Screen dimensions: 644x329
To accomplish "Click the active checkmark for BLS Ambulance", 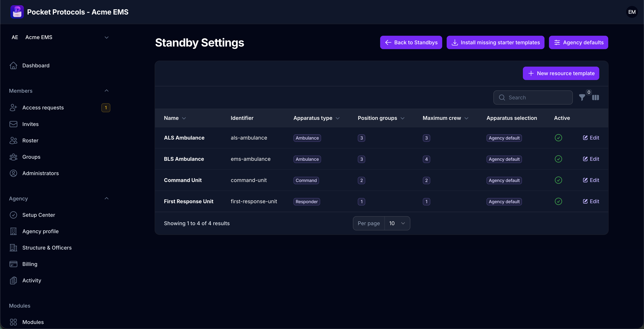I will click(x=558, y=159).
